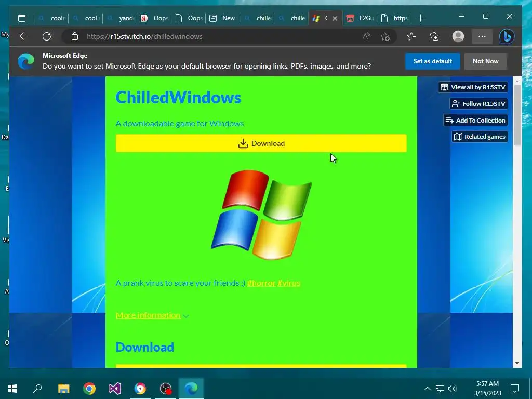Click the Windows logo game image

pyautogui.click(x=261, y=215)
